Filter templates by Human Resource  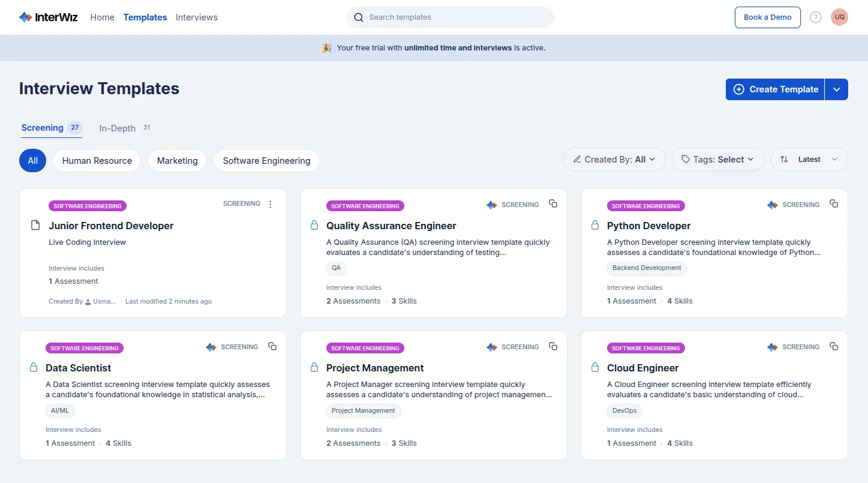click(x=97, y=161)
